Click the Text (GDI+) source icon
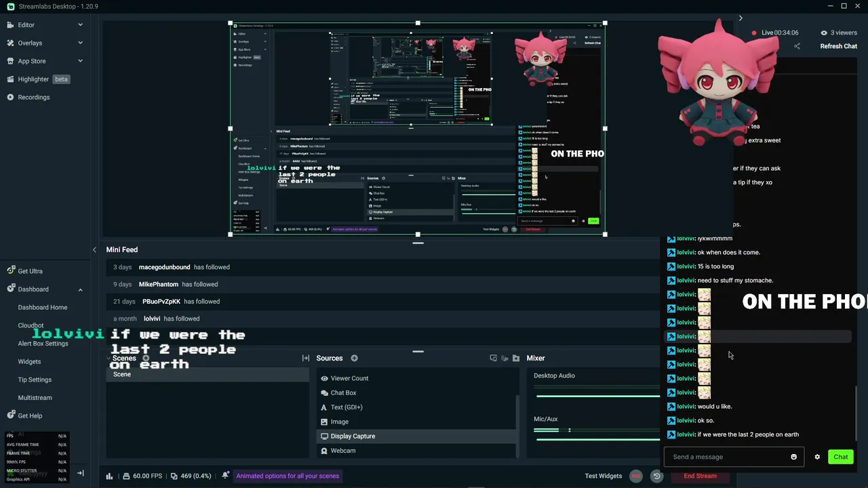Viewport: 868px width, 488px height. pos(324,407)
